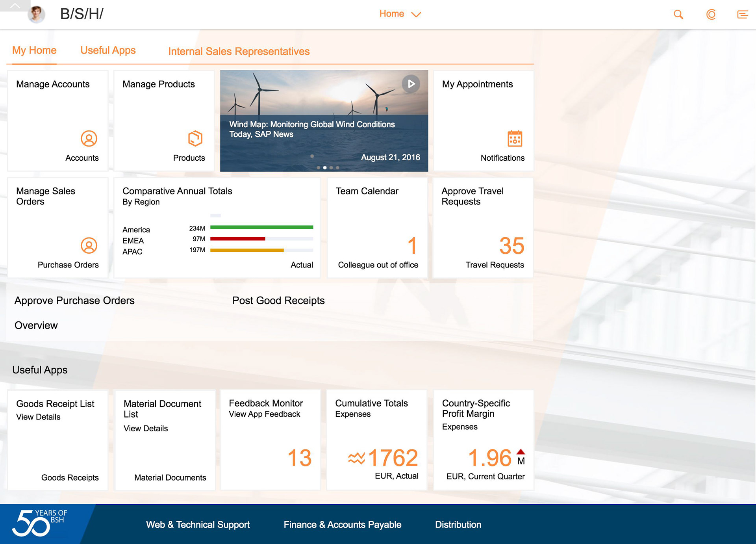Open Finance & Accounts Payable link
The image size is (756, 544).
(x=342, y=525)
